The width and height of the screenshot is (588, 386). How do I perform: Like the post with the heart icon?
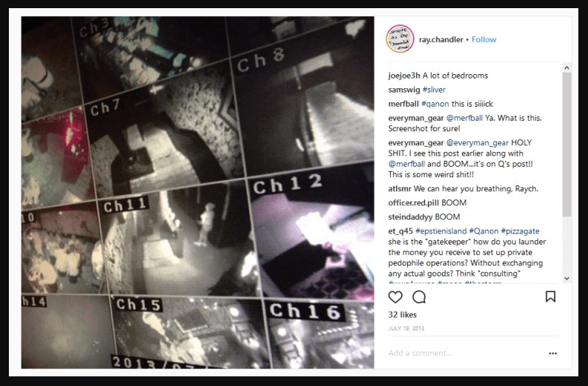pos(395,297)
